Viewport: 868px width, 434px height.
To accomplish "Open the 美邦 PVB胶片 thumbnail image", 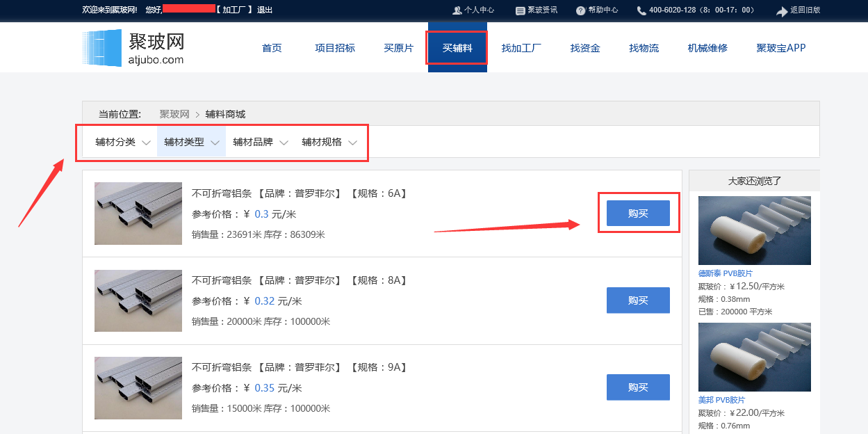I will [754, 357].
